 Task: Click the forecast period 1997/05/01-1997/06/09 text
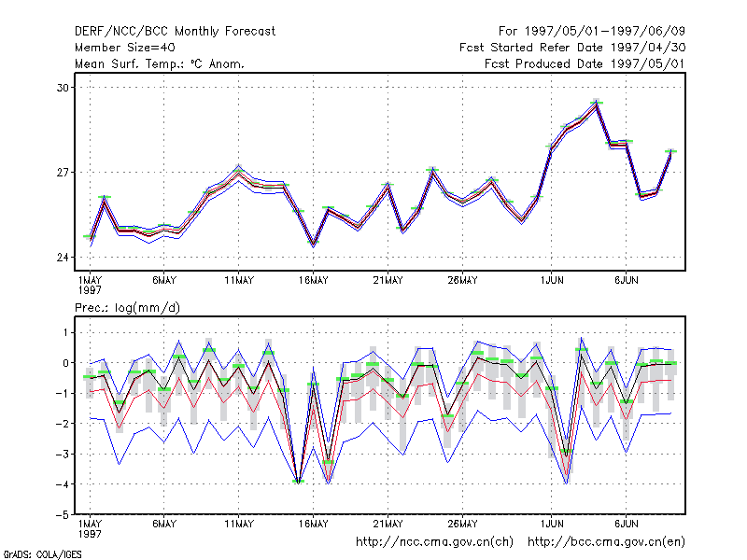pos(605,32)
